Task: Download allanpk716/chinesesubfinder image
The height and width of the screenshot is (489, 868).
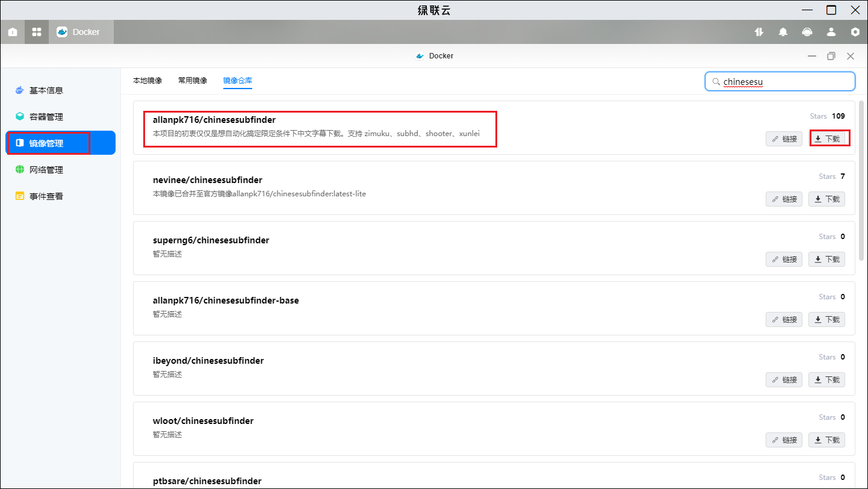Action: (x=827, y=139)
